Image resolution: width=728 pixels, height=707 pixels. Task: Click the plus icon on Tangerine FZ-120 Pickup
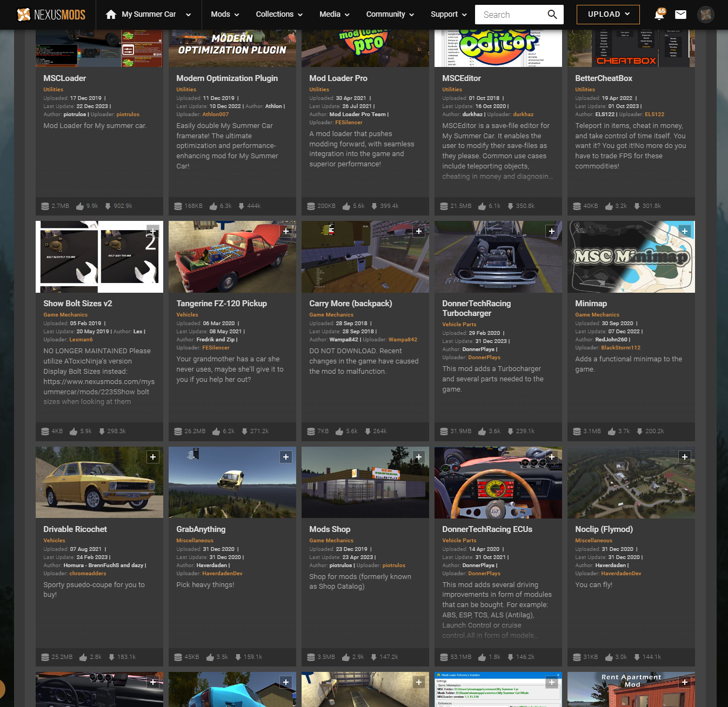286,231
